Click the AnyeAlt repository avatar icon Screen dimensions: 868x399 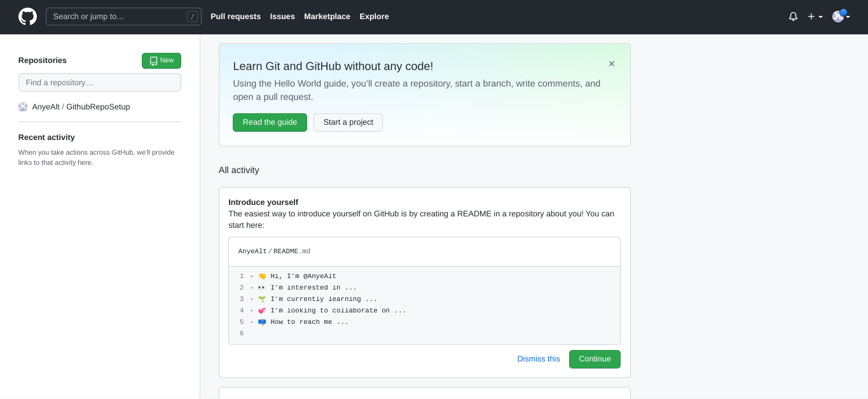(23, 107)
